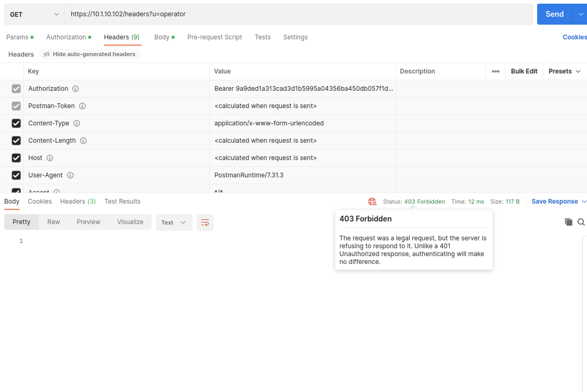Uncheck the Authorization header checkbox

point(16,89)
